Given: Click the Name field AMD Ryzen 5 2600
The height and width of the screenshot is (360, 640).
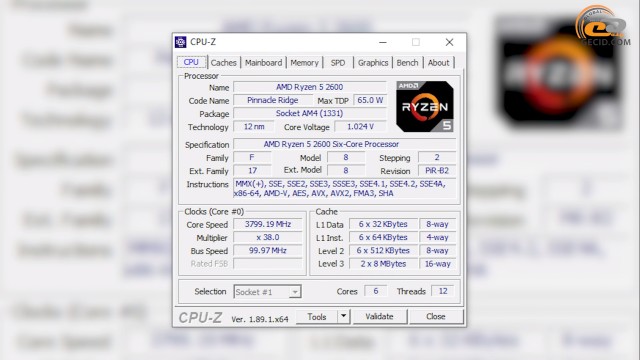Looking at the screenshot, I should click(x=310, y=87).
